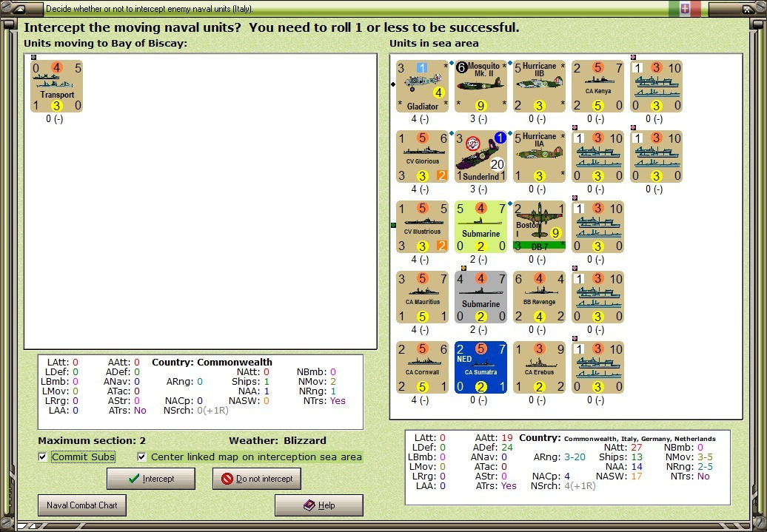767x532 pixels.
Task: Select the convoy counter right of Boston I
Action: [597, 227]
